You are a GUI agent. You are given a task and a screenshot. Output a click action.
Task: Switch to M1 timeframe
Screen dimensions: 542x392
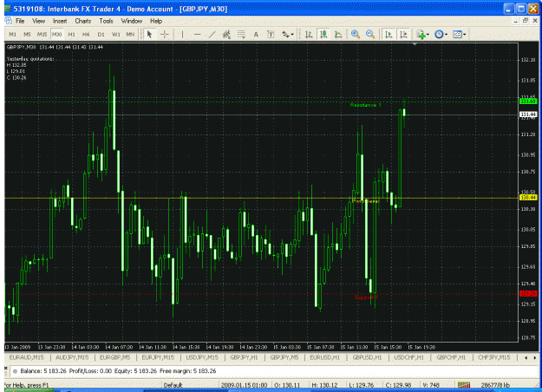(12, 34)
